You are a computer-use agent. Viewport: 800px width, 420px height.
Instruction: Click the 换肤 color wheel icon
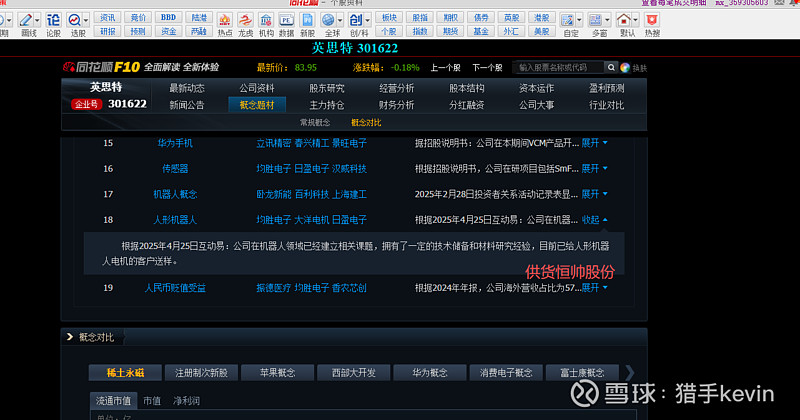(625, 67)
